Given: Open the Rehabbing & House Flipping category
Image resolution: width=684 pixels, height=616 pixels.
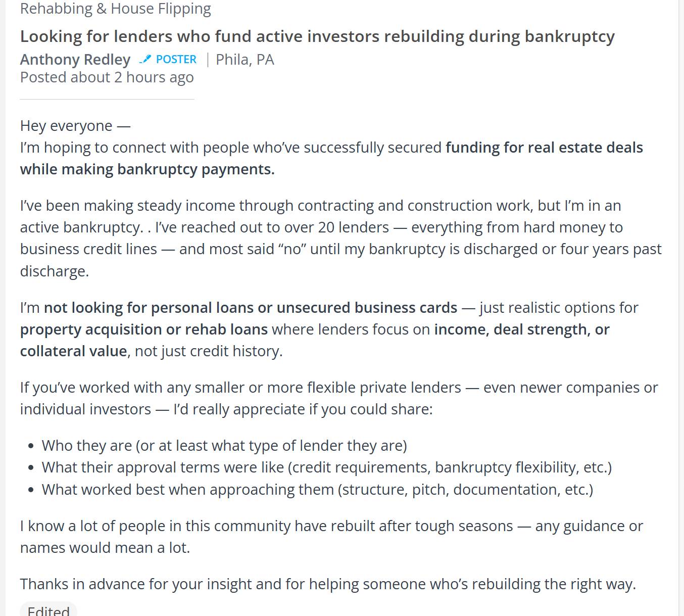Looking at the screenshot, I should tap(115, 9).
